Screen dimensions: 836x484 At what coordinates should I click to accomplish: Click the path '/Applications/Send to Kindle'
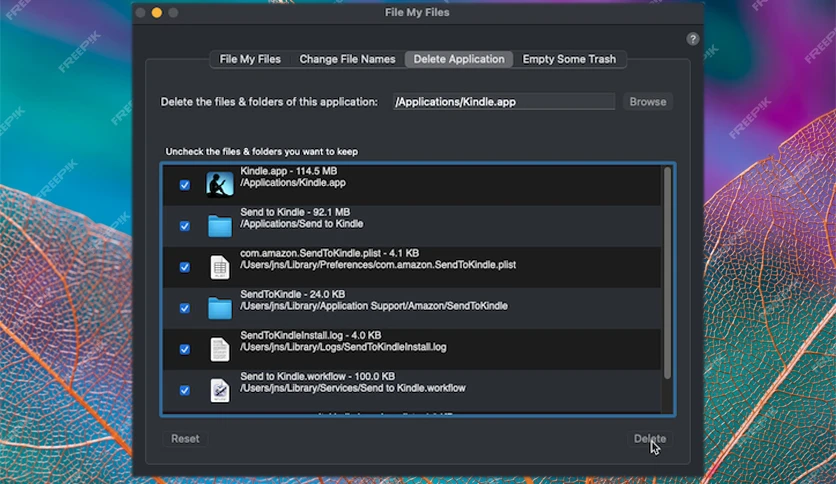pos(301,224)
